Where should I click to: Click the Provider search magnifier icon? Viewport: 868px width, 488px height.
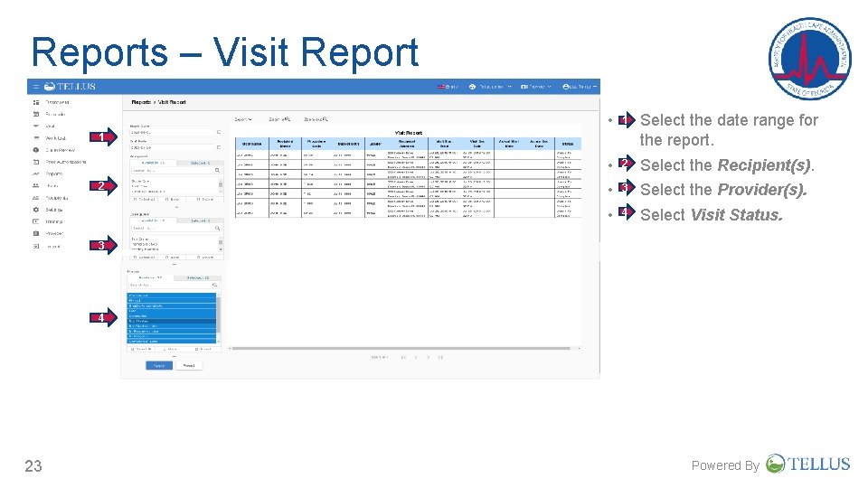click(218, 228)
